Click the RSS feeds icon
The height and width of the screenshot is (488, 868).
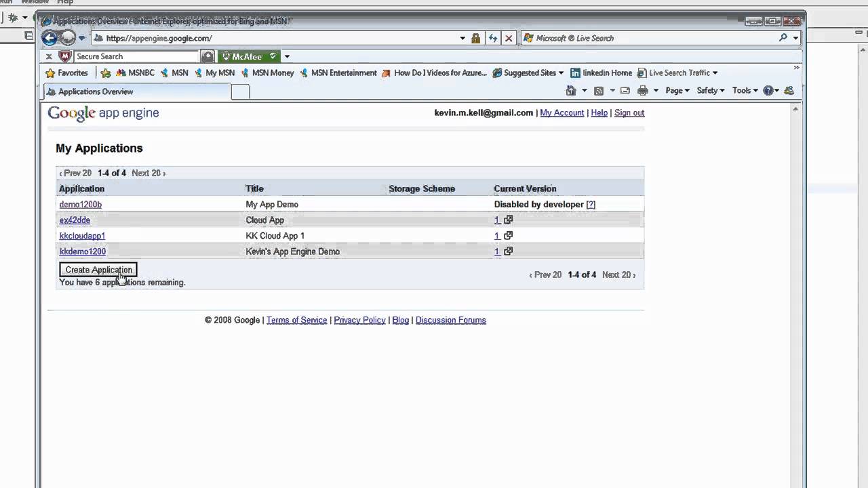[x=599, y=90]
